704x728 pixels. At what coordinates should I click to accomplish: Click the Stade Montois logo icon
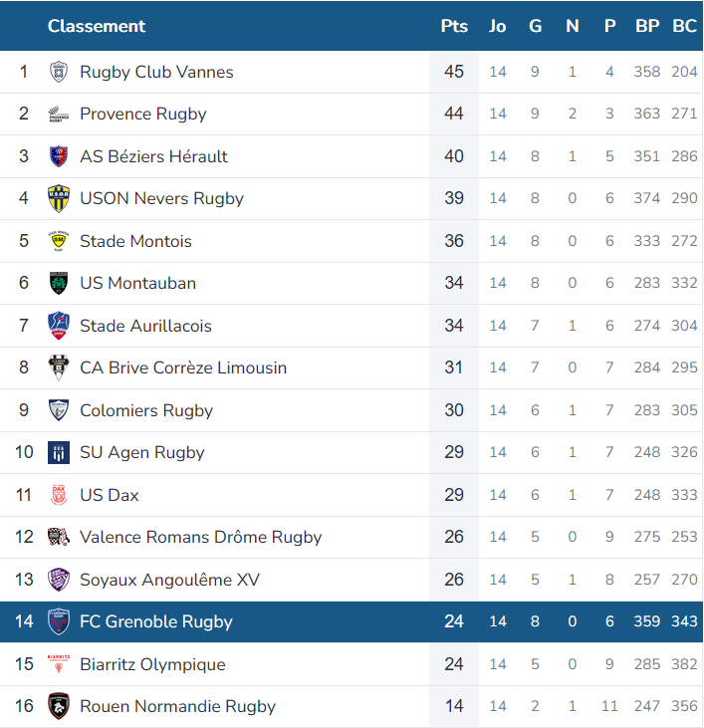(x=59, y=241)
